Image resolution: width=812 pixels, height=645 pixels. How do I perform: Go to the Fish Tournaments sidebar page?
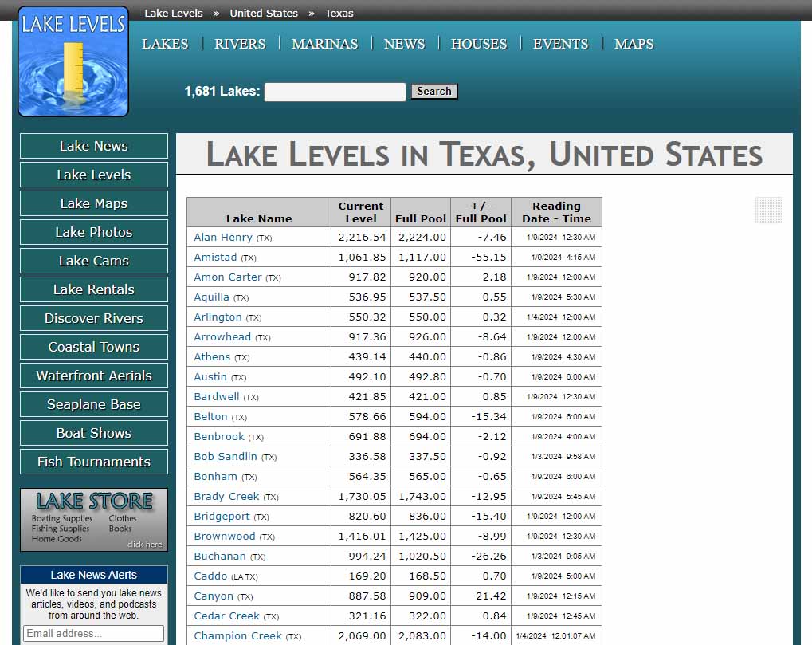tap(94, 462)
